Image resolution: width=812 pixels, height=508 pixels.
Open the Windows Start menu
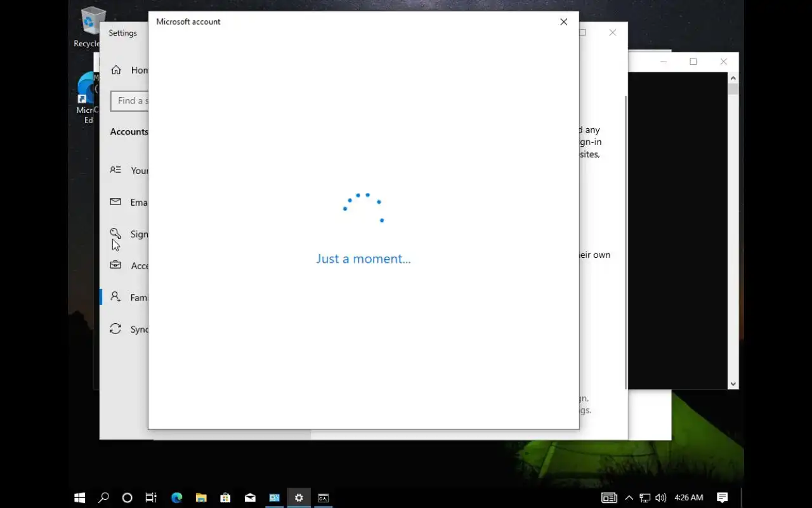[80, 498]
